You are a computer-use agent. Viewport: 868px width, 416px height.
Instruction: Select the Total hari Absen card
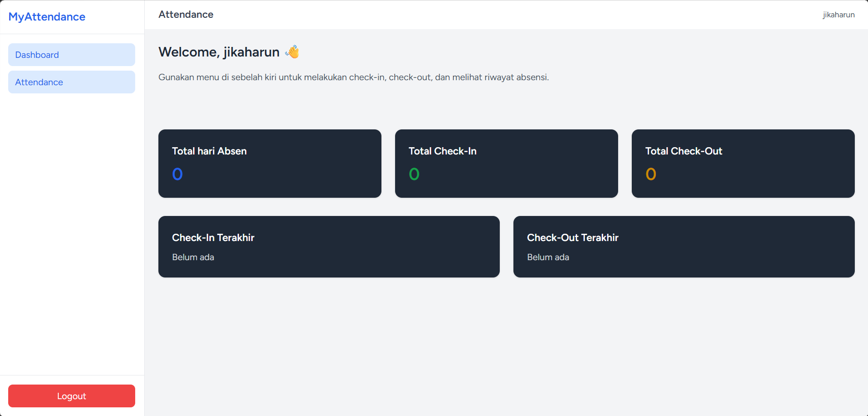coord(269,163)
